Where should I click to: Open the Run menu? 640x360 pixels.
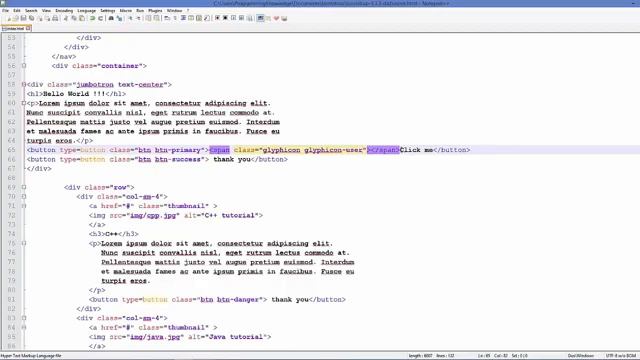point(140,10)
